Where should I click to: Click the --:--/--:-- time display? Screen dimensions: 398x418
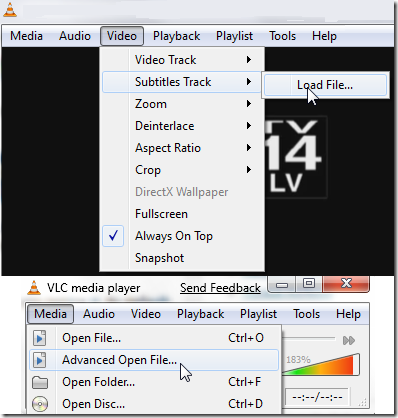coord(317,397)
